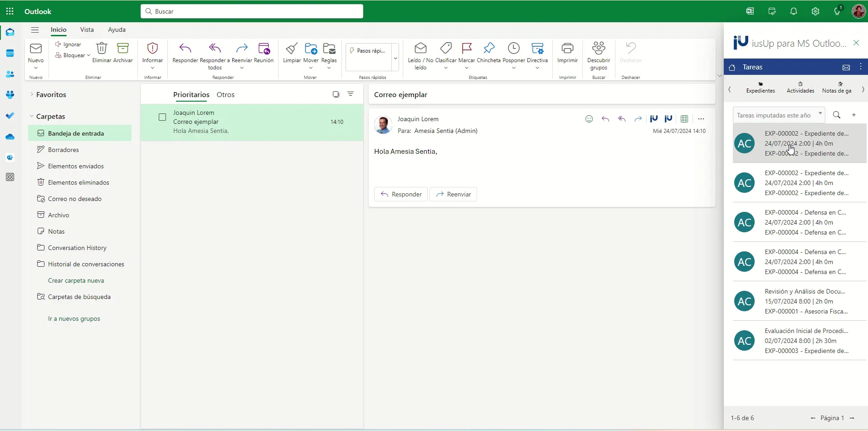This screenshot has height=431, width=868.
Task: Toggle the hamburger navigation pane button
Action: [35, 30]
